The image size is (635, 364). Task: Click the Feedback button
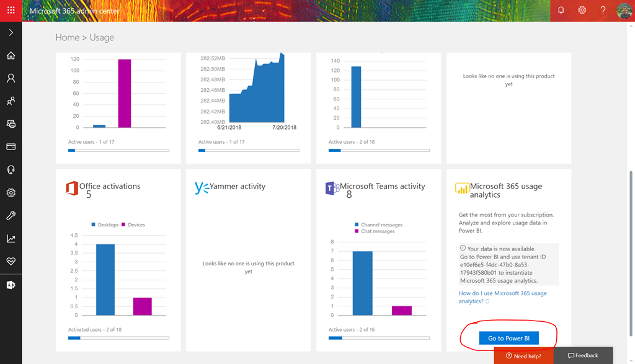[x=583, y=355]
